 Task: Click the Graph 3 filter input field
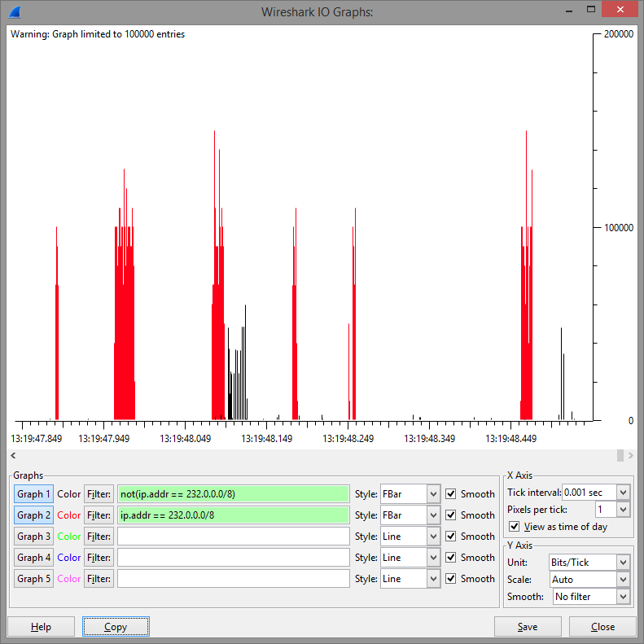pos(233,537)
